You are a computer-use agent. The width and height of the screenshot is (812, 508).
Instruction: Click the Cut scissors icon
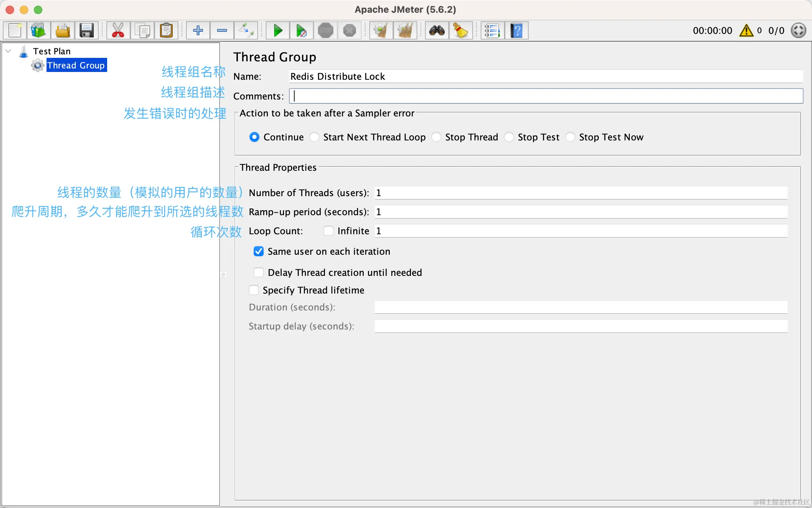pyautogui.click(x=118, y=31)
